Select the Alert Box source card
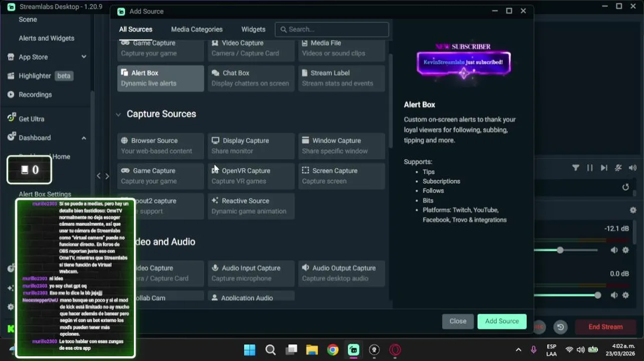644x361 pixels. [160, 78]
